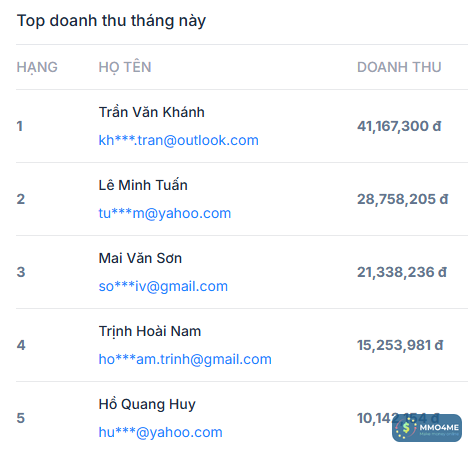470x451 pixels.
Task: Click the HỌ TÊN column header
Action: tap(125, 67)
